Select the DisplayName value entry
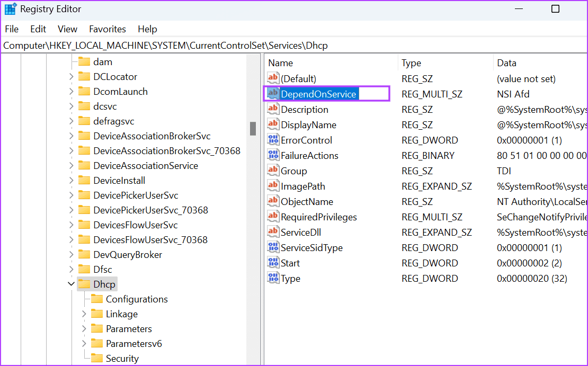Screen dimensions: 588x366 (308, 124)
